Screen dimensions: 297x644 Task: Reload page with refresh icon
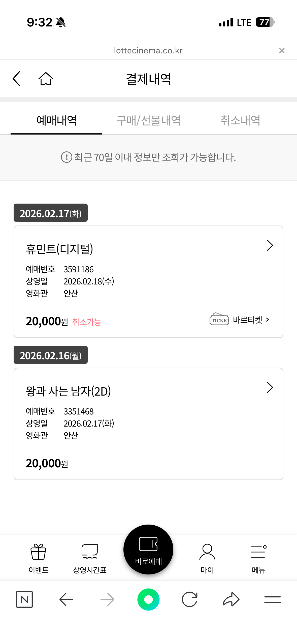coord(189,599)
